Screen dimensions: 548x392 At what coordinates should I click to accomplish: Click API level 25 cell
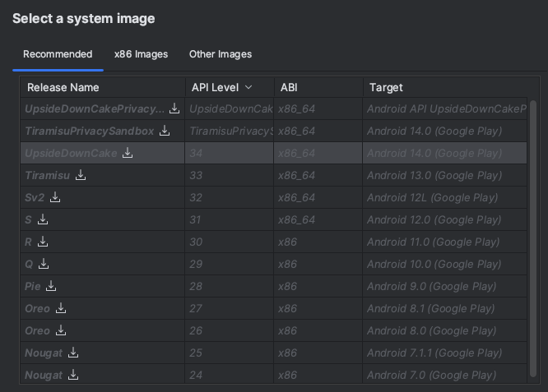point(229,353)
